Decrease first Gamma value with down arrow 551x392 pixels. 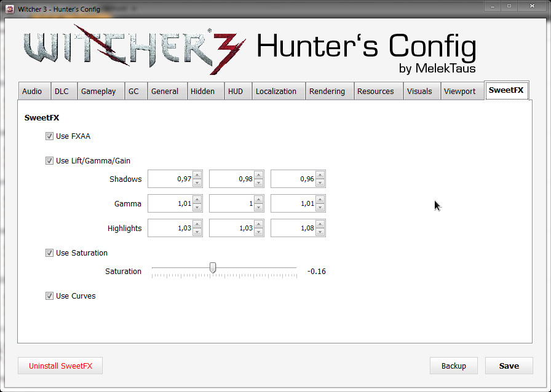pyautogui.click(x=197, y=207)
